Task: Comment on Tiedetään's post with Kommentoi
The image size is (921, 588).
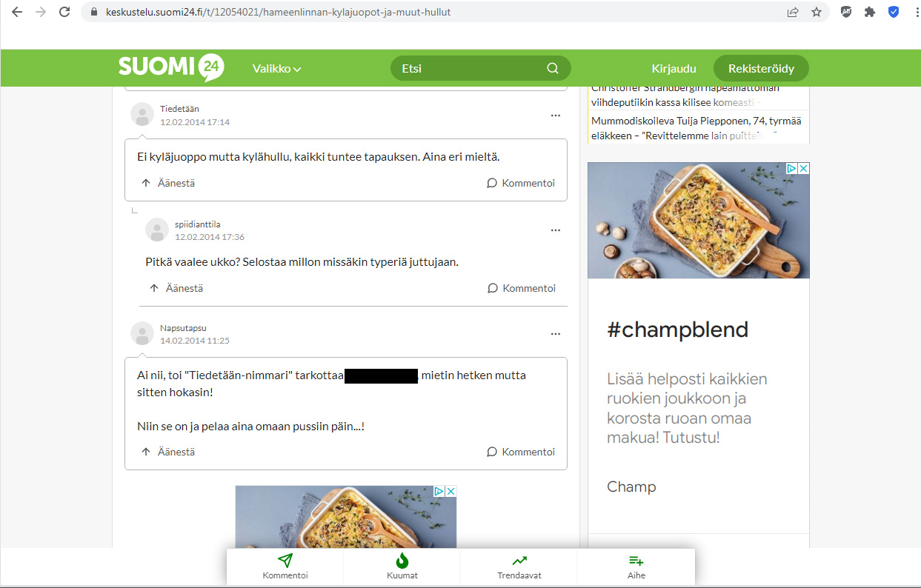Action: coord(521,183)
